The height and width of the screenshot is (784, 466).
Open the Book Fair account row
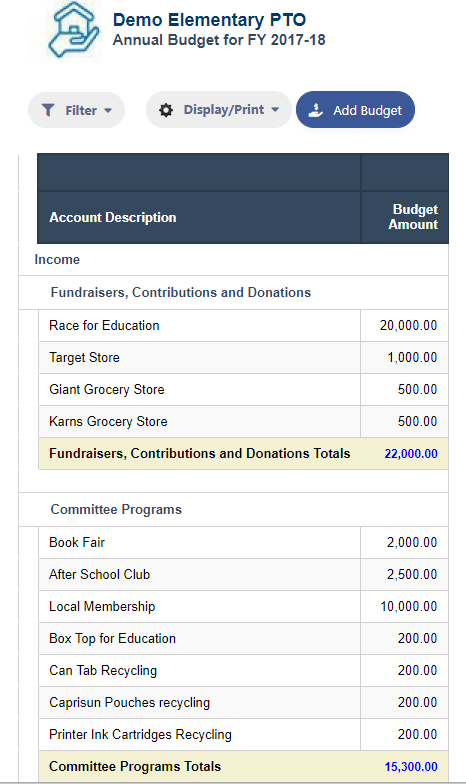click(x=244, y=542)
